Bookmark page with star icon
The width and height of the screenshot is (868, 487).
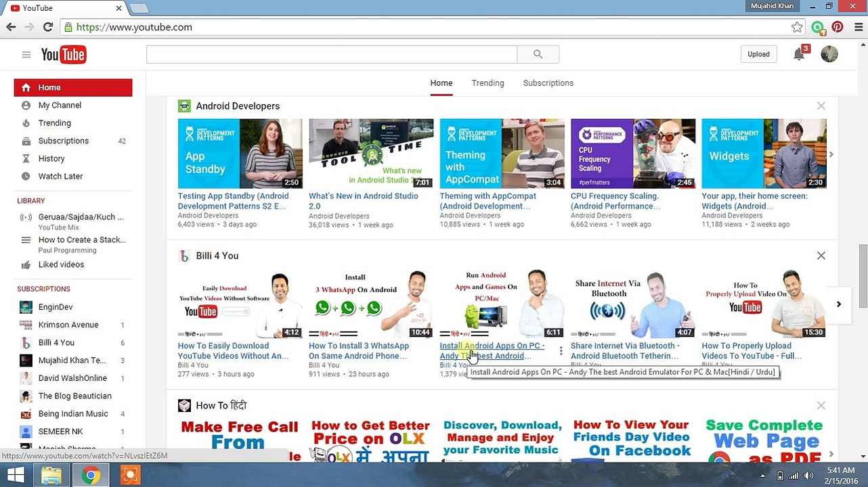(797, 27)
